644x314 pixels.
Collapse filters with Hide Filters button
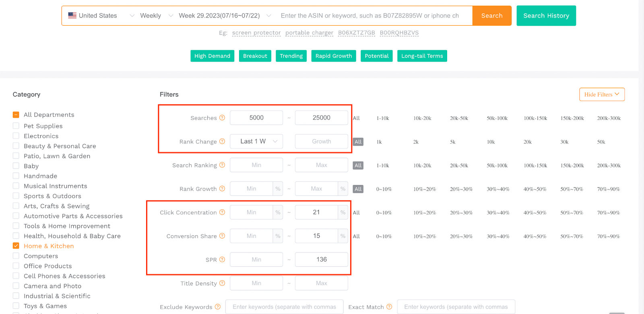point(602,94)
